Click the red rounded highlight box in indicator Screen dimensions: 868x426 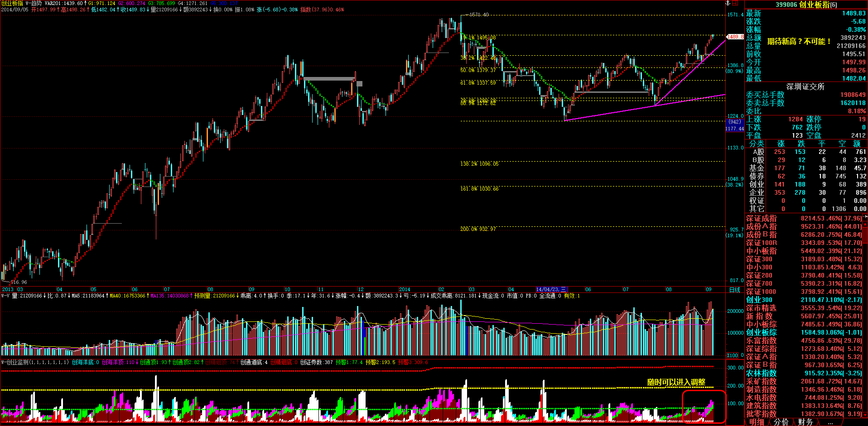[704, 406]
